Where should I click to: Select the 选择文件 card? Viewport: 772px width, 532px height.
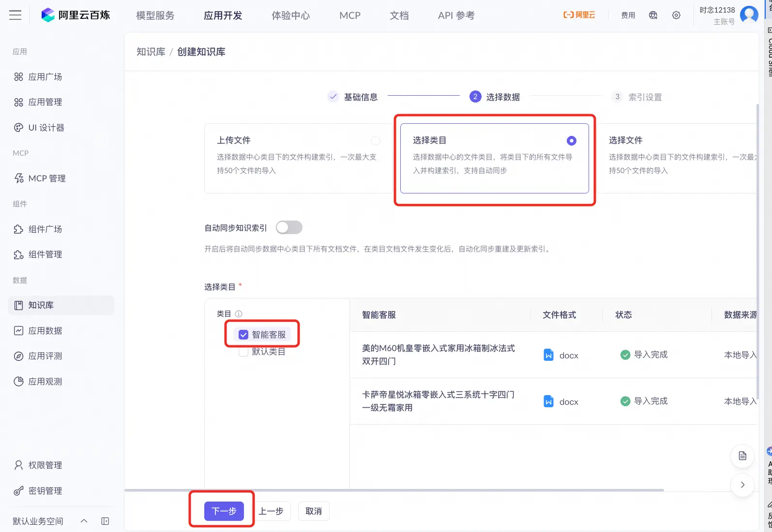point(676,158)
